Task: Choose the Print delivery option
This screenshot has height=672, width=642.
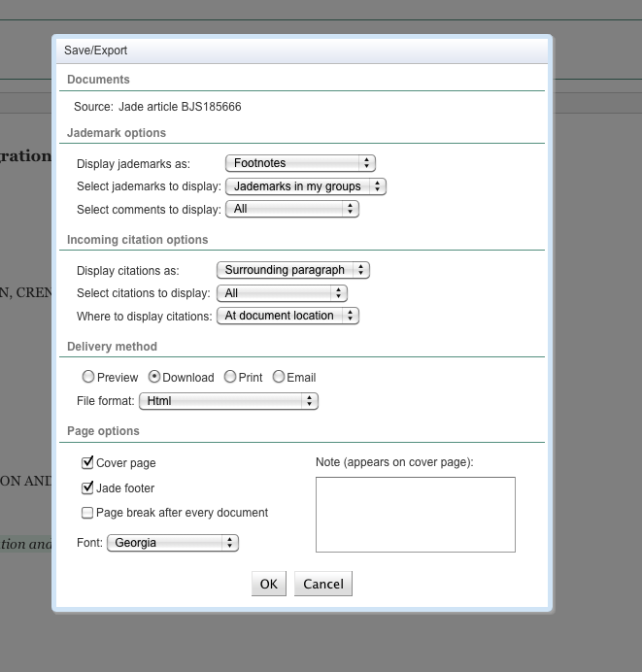Action: click(x=230, y=377)
